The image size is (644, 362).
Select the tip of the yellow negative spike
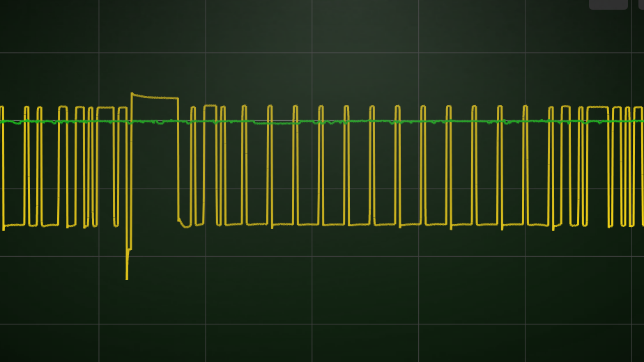point(127,278)
